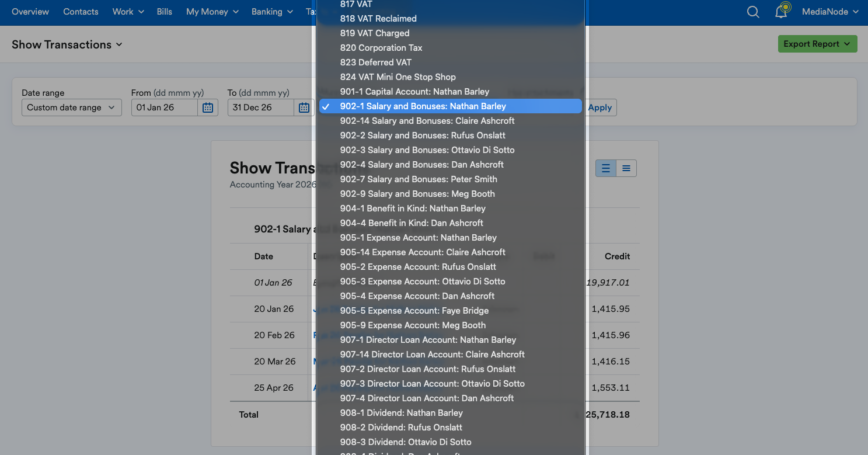
Task: Select 904-1 Benefit in Kind: Nathan Barley
Action: [451, 209]
